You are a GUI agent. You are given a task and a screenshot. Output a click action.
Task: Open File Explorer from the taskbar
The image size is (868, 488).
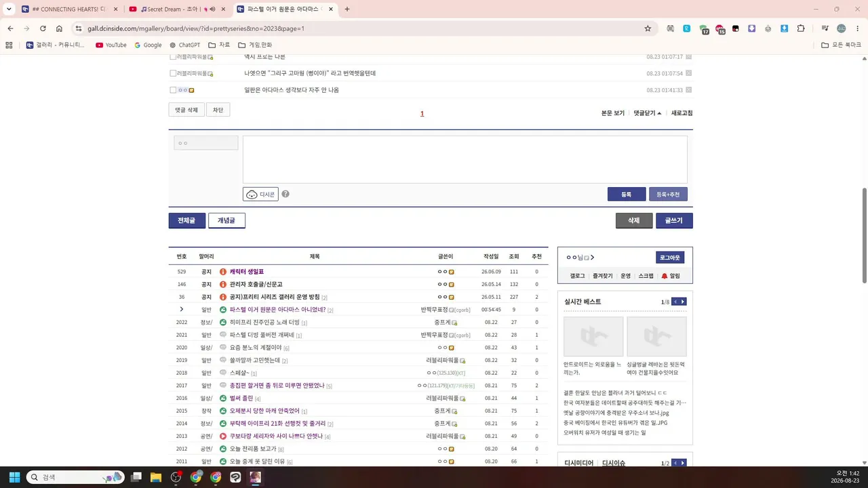coord(156,477)
